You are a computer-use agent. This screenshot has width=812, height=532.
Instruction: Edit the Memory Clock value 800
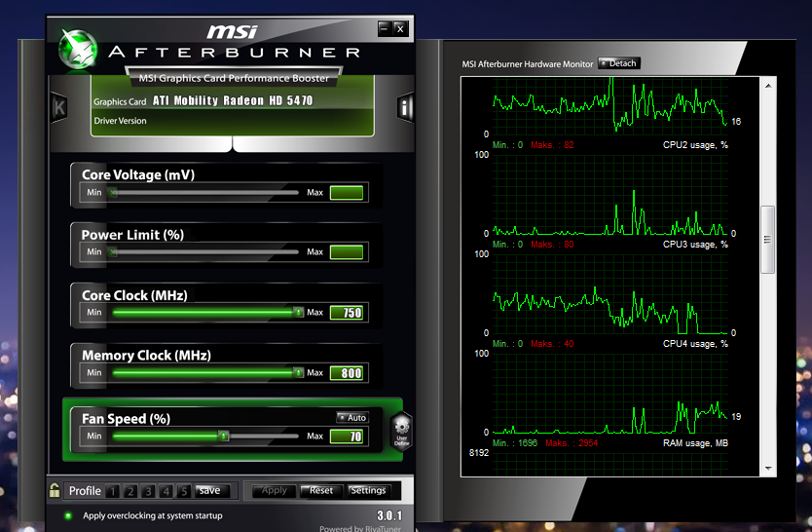[347, 373]
